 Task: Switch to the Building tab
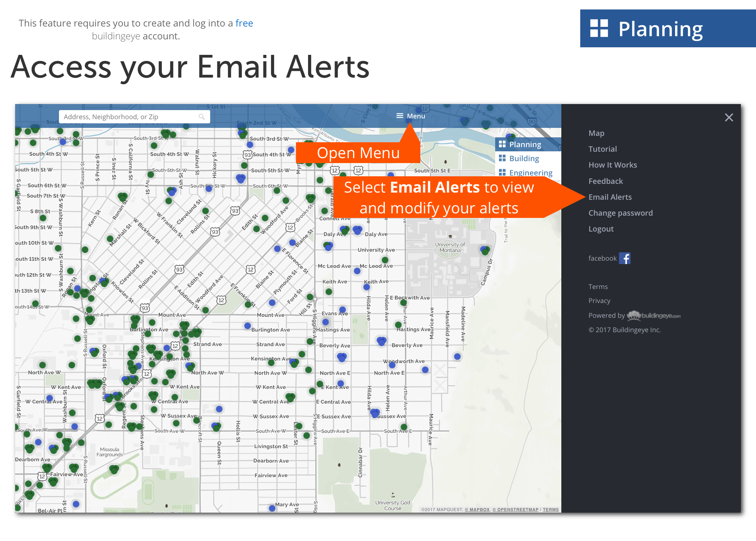524,159
